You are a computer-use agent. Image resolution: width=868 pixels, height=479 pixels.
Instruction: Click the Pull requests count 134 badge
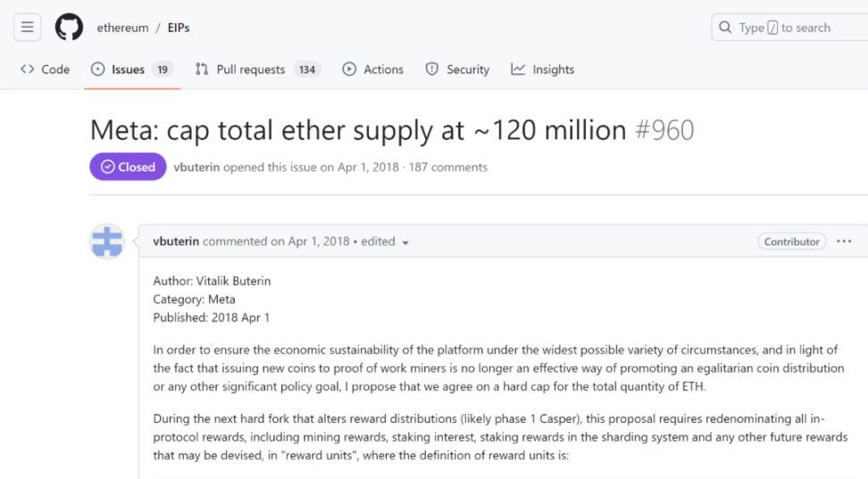coord(307,70)
